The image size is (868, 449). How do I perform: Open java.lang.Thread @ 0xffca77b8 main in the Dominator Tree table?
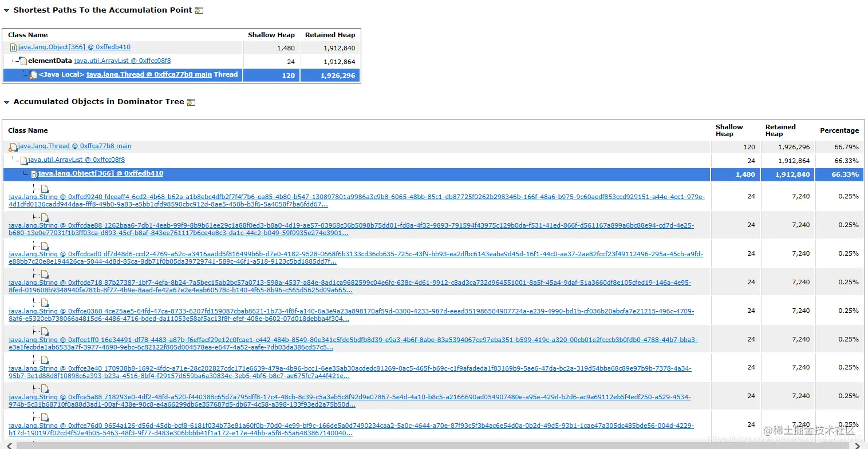point(74,146)
